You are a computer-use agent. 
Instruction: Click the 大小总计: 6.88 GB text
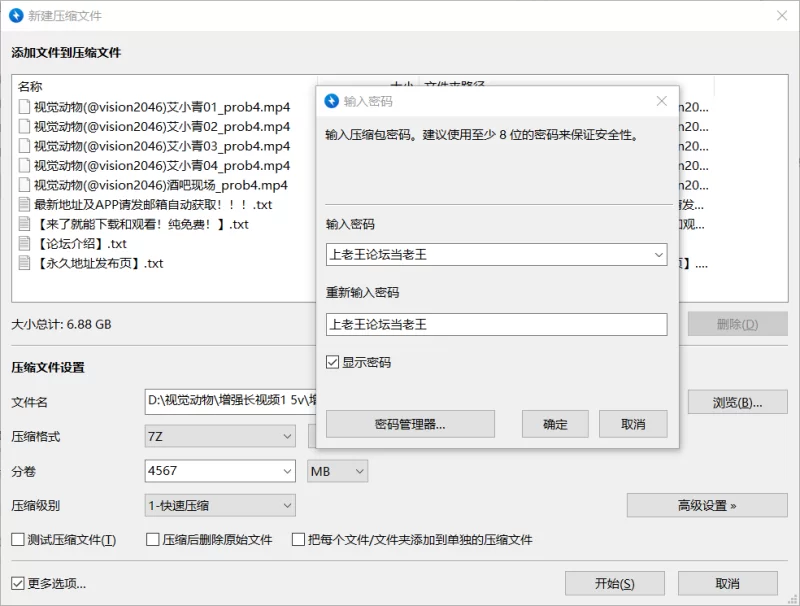point(61,324)
